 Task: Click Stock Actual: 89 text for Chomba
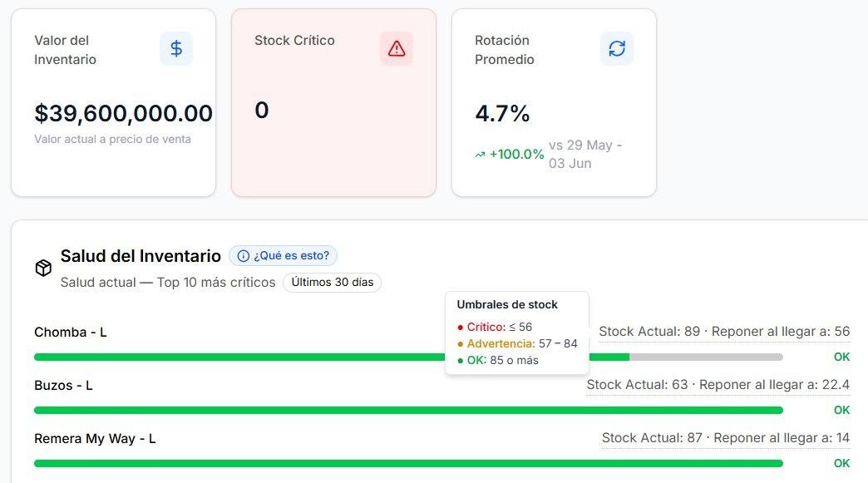(x=649, y=332)
